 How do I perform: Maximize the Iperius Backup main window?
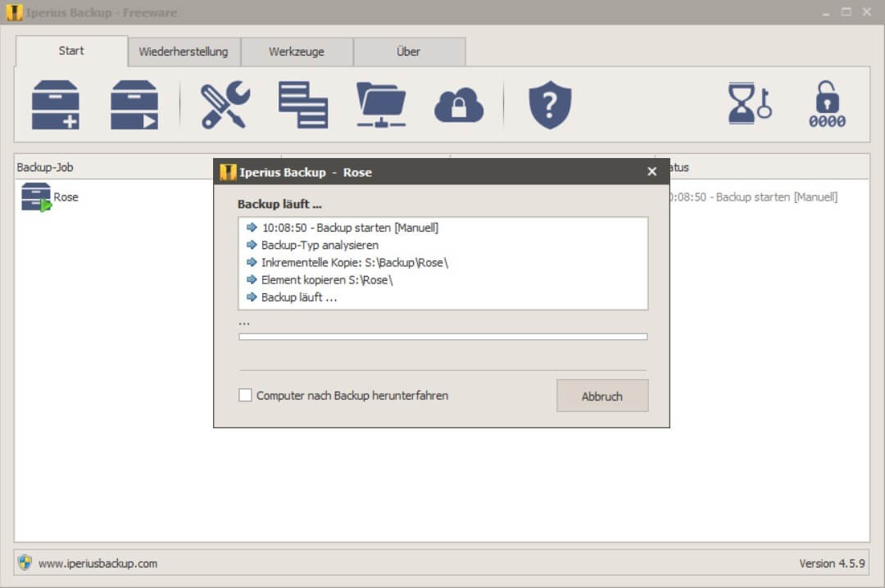pyautogui.click(x=846, y=11)
